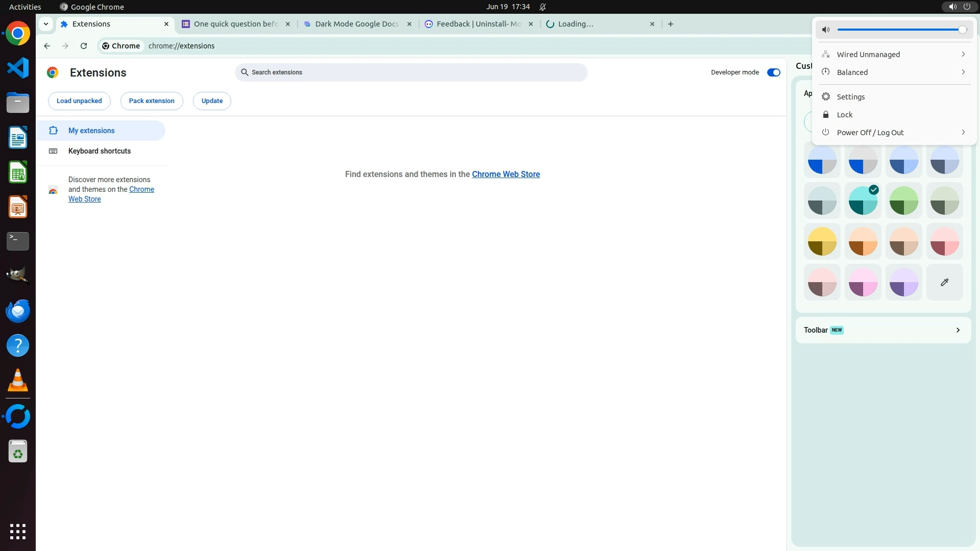
Task: Click the speaker mute icon in the volume row
Action: 826,30
